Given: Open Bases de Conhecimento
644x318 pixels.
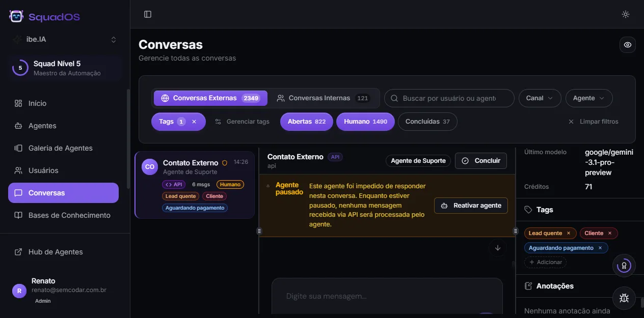Looking at the screenshot, I should 63,215.
